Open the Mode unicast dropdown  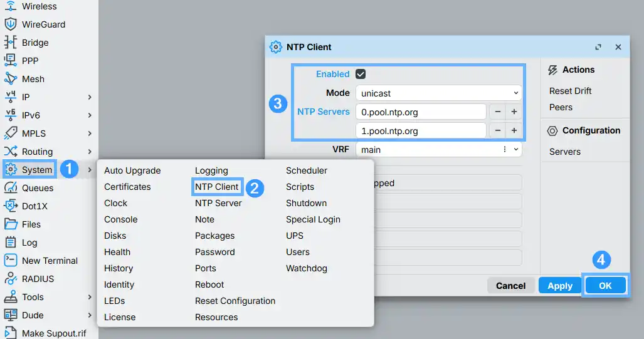coord(439,93)
